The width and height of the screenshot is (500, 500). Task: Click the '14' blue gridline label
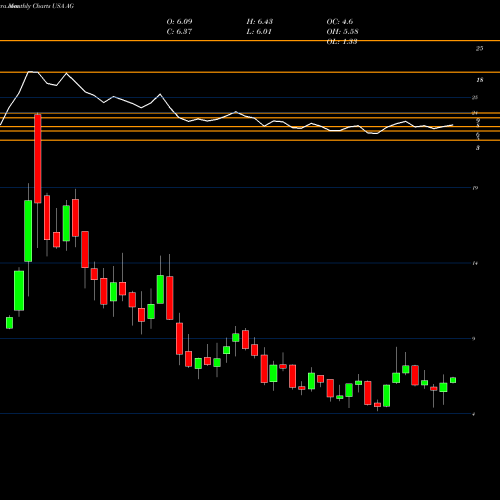475,263
